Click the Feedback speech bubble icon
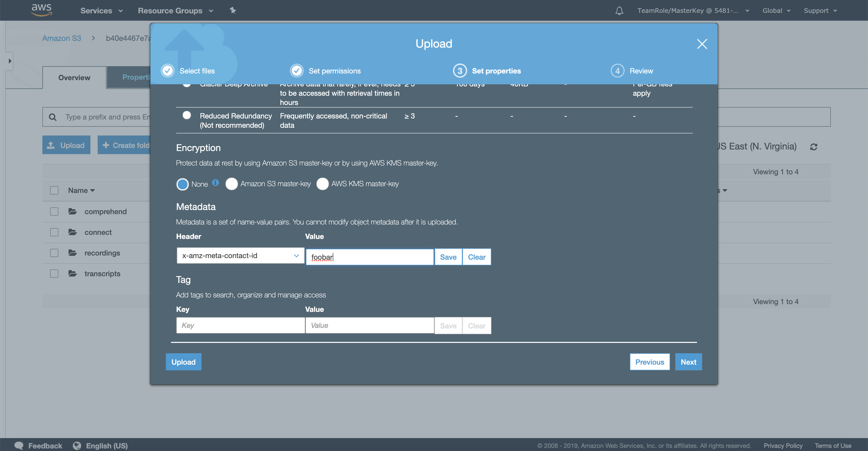Image resolution: width=868 pixels, height=451 pixels. click(x=19, y=445)
